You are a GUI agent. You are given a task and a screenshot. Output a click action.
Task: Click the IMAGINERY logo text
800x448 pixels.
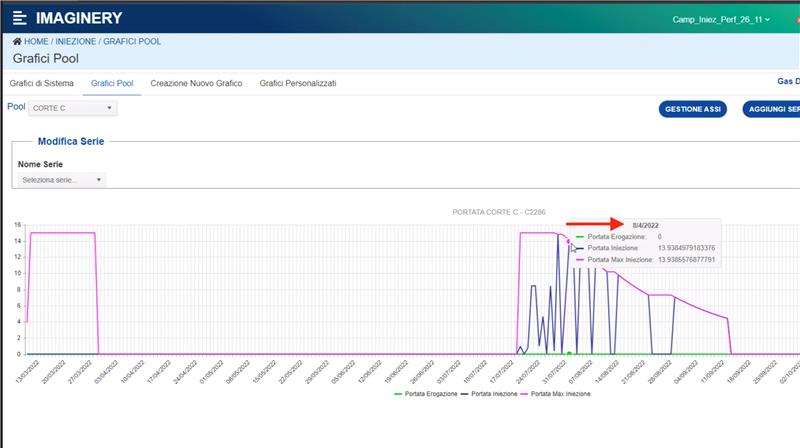79,18
